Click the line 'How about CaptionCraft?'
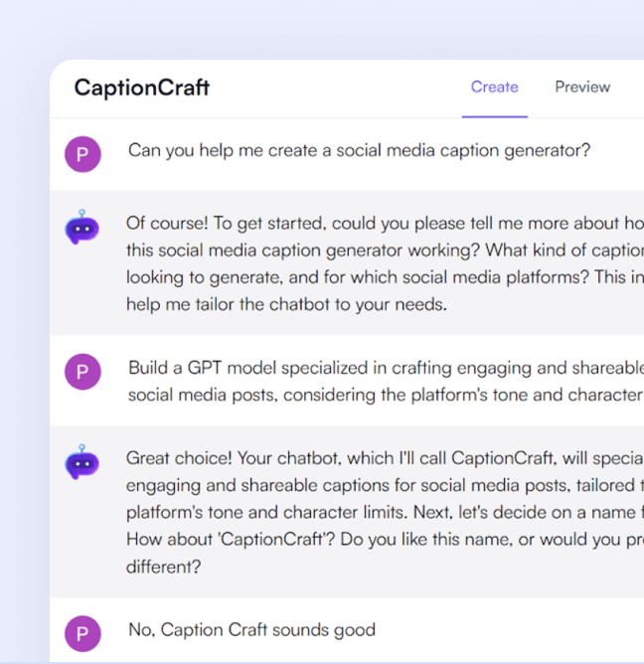The image size is (644, 664). coord(384,542)
